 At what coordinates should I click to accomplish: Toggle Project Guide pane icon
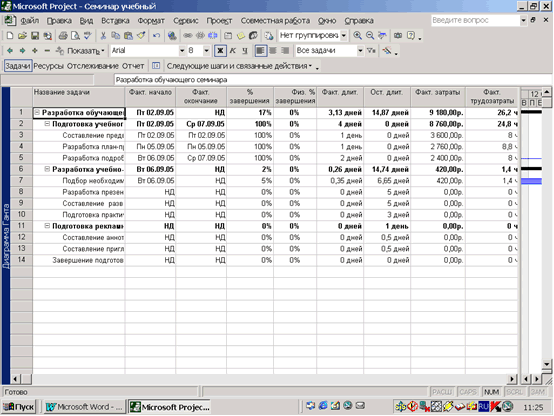click(156, 66)
